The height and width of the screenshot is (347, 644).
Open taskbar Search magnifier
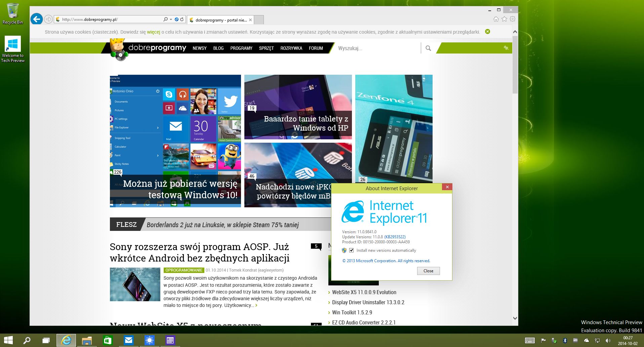(27, 341)
